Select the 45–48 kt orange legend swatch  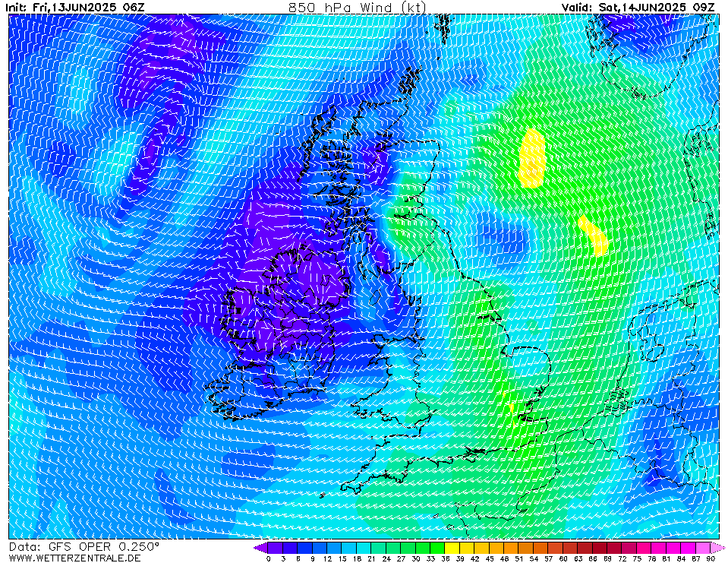point(497,548)
